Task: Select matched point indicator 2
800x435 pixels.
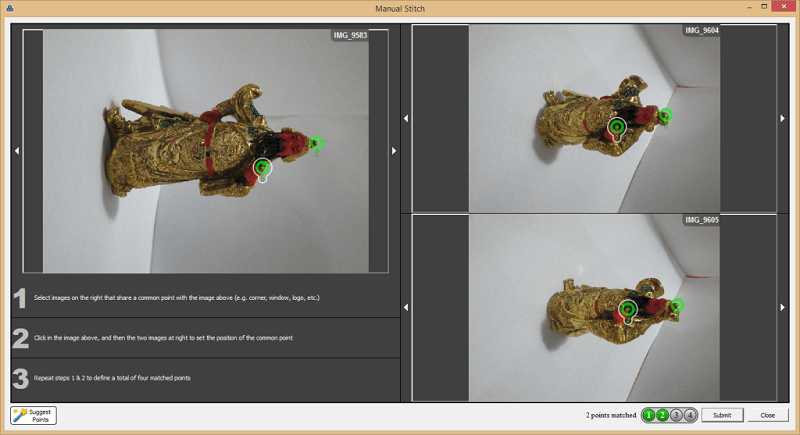Action: click(x=662, y=415)
